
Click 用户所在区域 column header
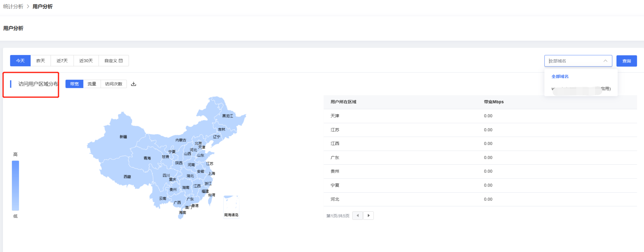pyautogui.click(x=343, y=102)
